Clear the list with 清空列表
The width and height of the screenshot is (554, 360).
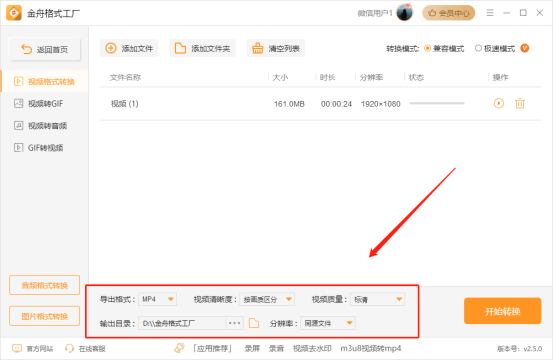pyautogui.click(x=276, y=48)
